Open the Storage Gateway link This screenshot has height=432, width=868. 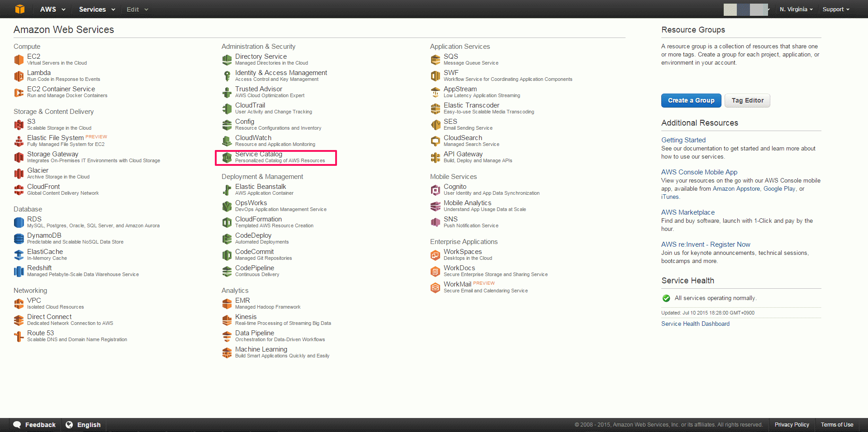(52, 154)
